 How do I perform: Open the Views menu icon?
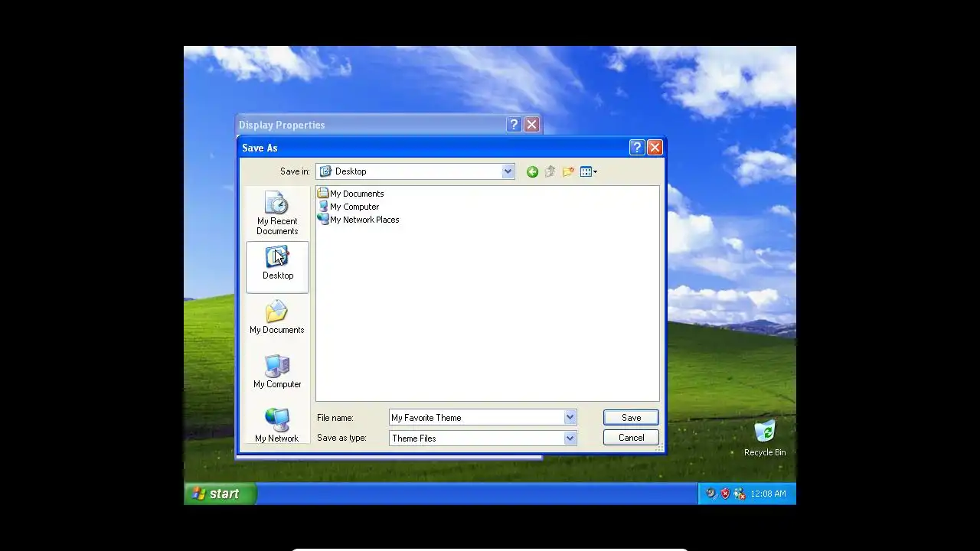[589, 171]
